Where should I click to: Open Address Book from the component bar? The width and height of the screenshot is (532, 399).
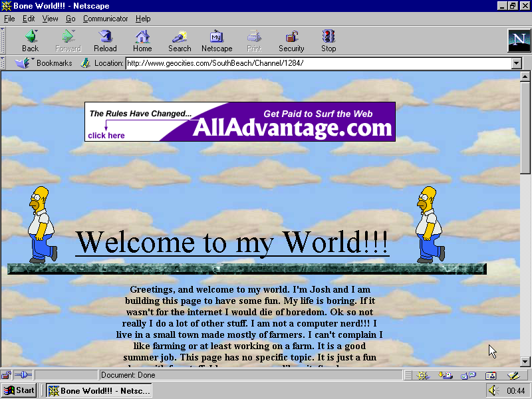491,375
